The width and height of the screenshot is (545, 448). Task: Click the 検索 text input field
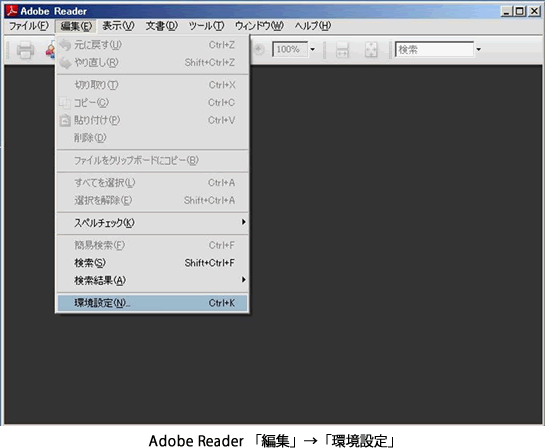[434, 49]
